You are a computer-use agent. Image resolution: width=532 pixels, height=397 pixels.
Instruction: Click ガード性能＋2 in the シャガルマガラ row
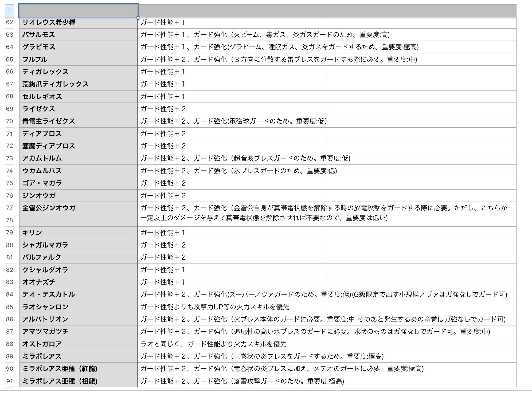[x=163, y=245]
